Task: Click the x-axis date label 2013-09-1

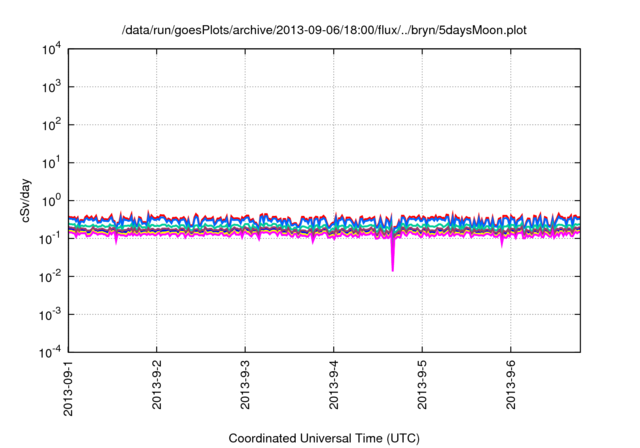Action: pos(68,388)
